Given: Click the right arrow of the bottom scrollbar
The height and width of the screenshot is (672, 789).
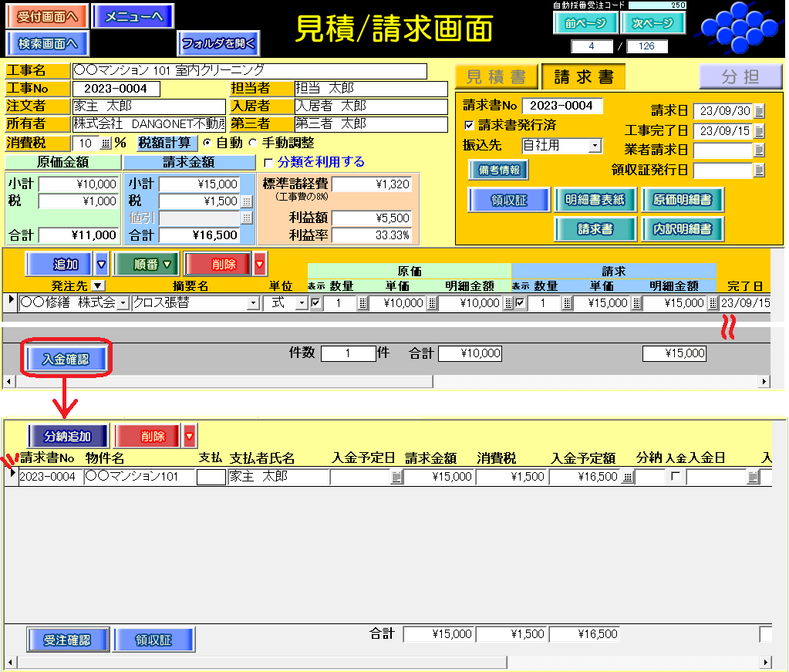Looking at the screenshot, I should point(765,663).
